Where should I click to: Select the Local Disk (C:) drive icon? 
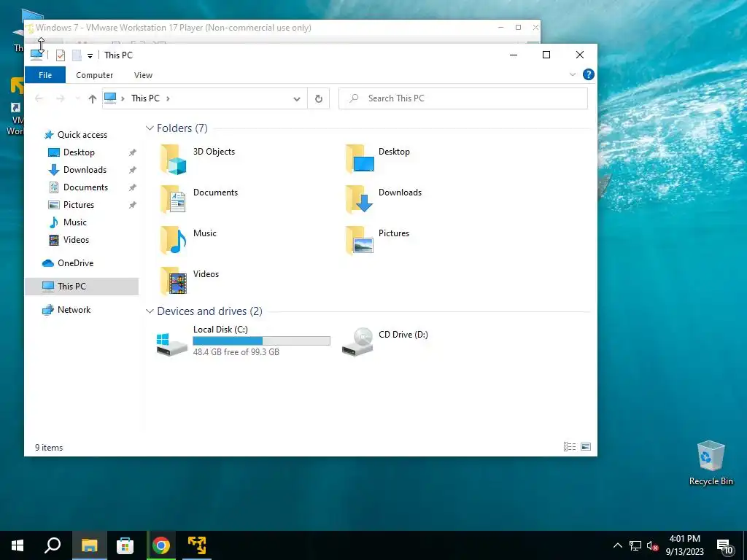point(171,344)
